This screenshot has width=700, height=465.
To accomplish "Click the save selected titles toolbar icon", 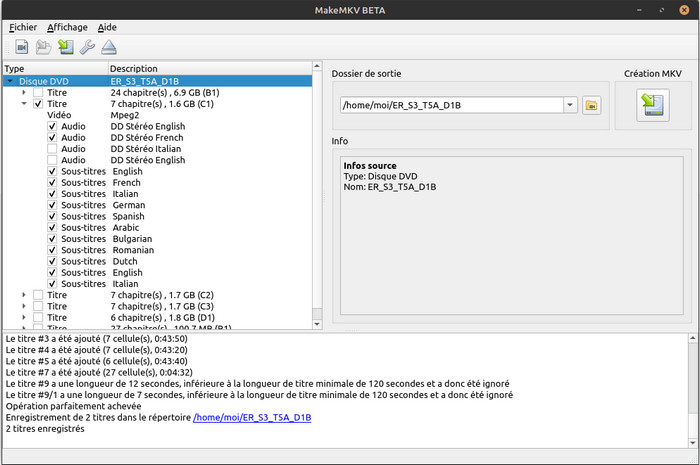I will [66, 47].
